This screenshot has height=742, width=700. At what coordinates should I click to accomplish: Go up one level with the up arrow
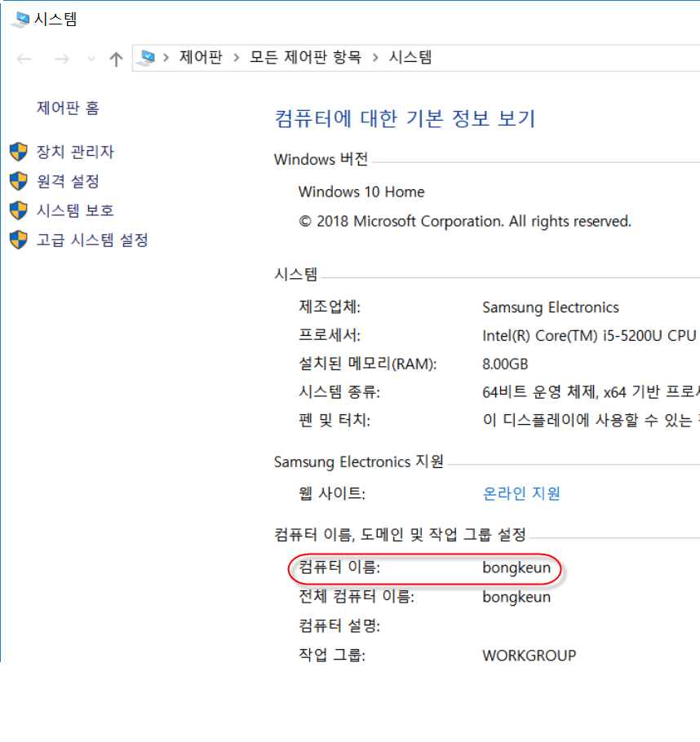click(116, 59)
